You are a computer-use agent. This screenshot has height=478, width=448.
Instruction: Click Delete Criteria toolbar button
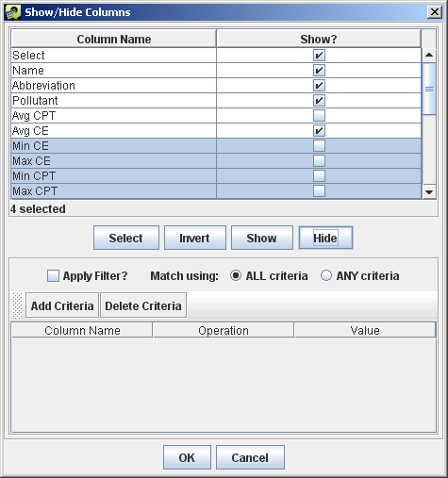(x=143, y=305)
